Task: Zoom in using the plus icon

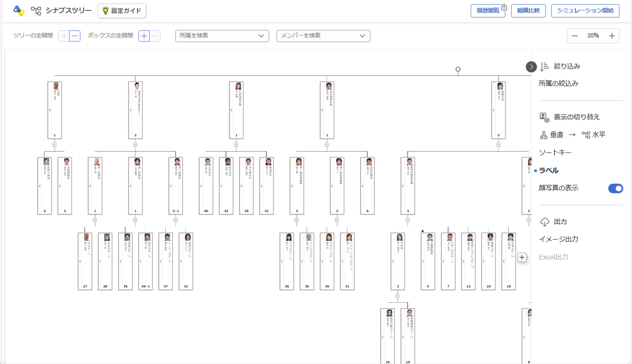Action: click(x=612, y=36)
